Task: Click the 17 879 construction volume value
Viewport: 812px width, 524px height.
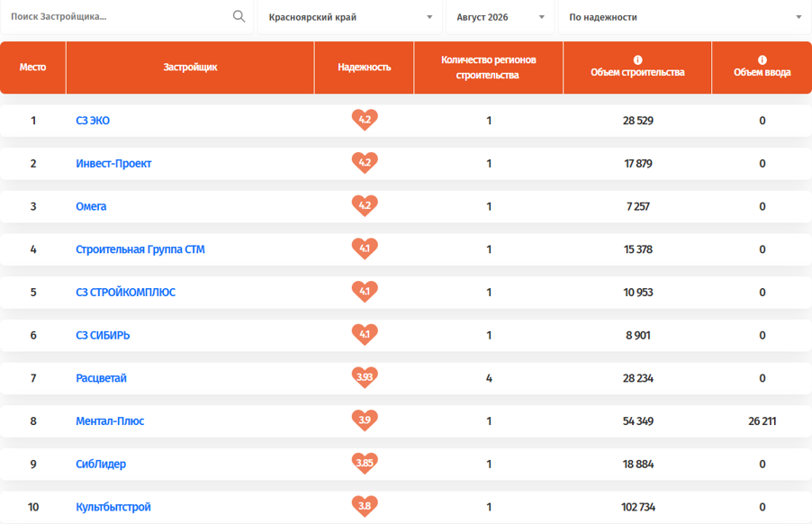Action: tap(638, 164)
